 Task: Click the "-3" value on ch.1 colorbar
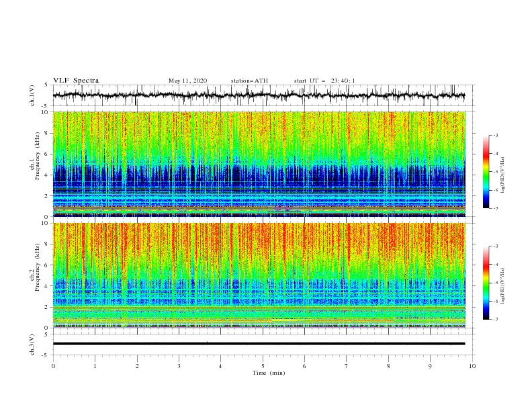click(495, 135)
